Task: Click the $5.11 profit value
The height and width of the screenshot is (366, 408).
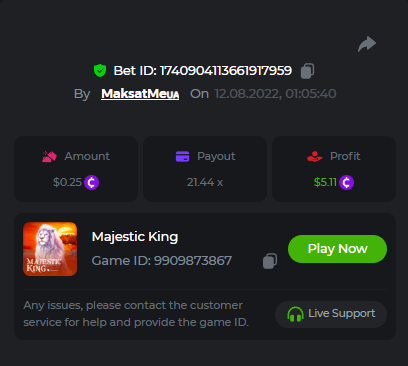Action: click(325, 182)
